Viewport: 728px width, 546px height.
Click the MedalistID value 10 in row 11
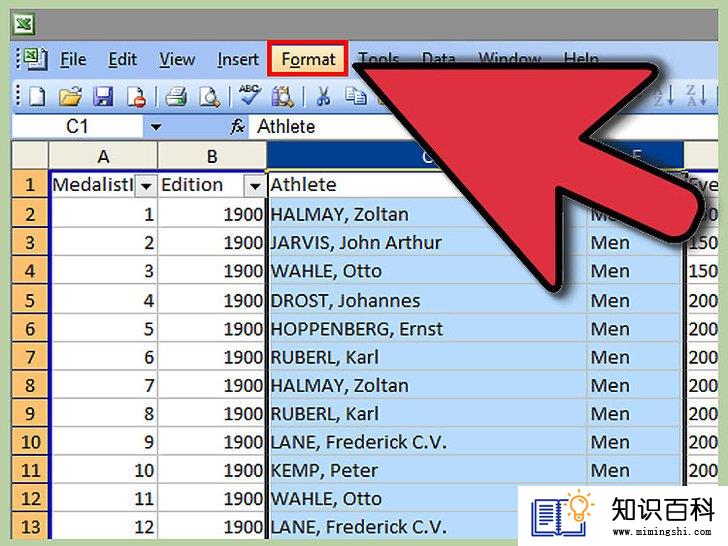pyautogui.click(x=104, y=470)
